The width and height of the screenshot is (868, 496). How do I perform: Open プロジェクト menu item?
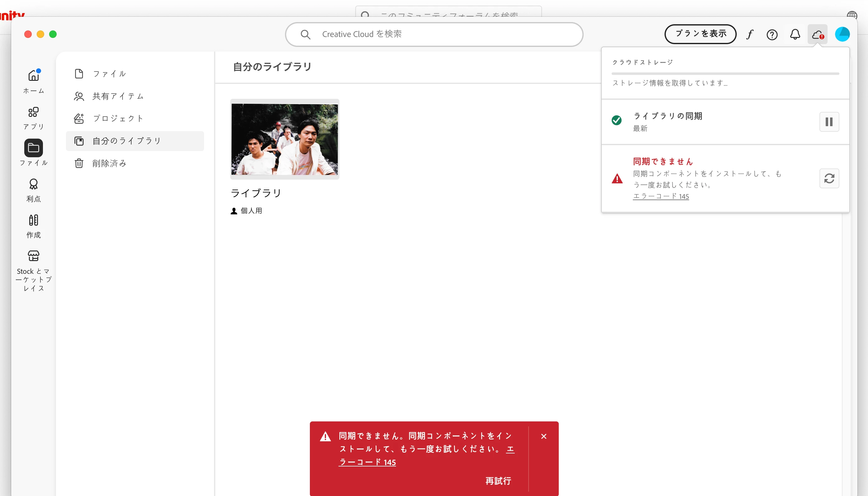click(x=118, y=118)
